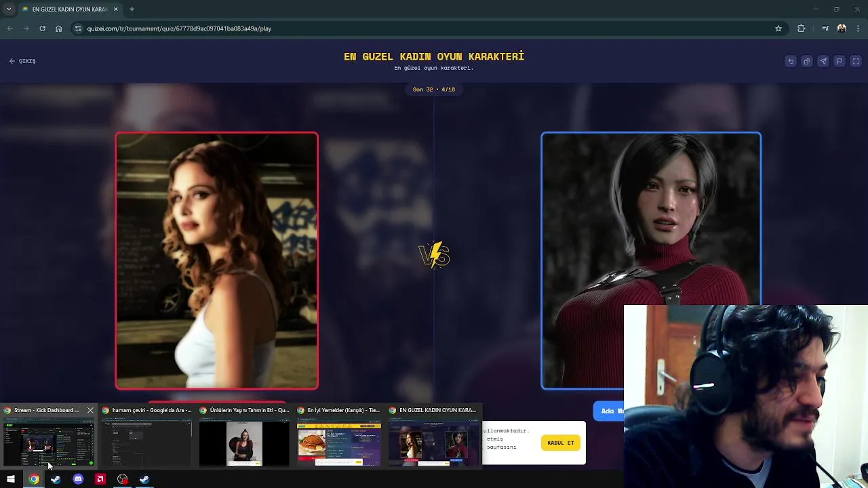
Task: Click the first Steam taskbar icon
Action: pyautogui.click(x=56, y=479)
